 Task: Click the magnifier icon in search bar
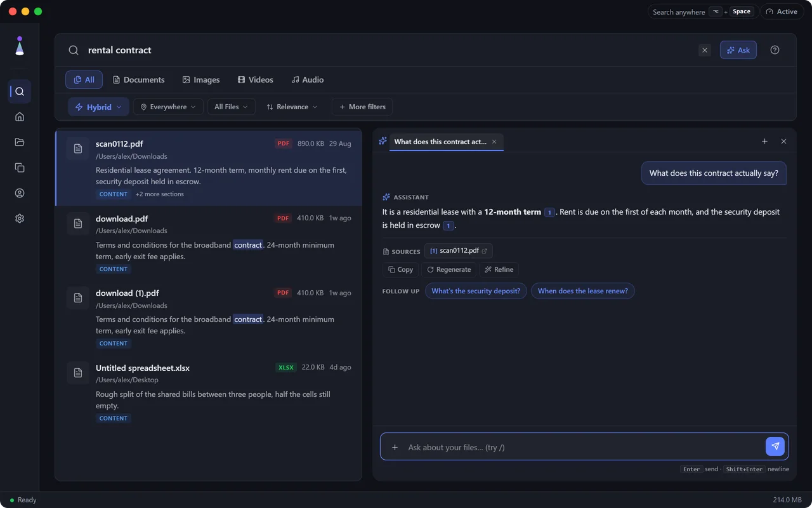pyautogui.click(x=74, y=50)
